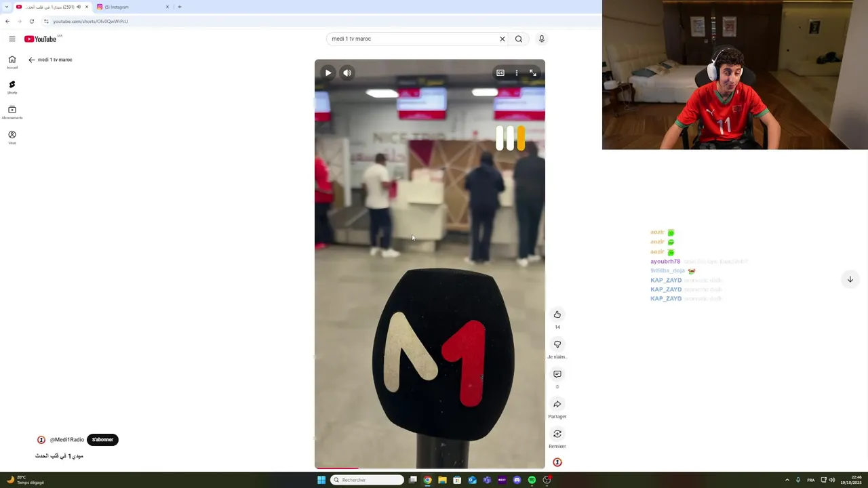Open the comments on the Short

[x=557, y=374]
